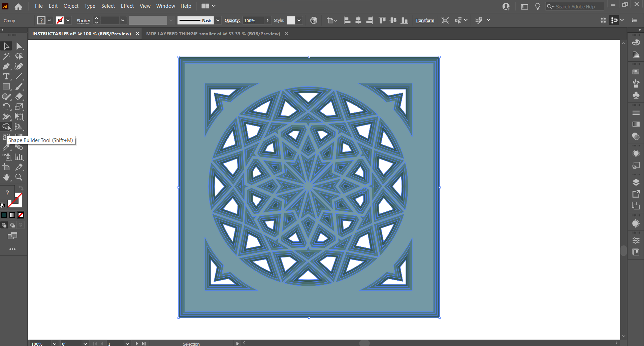Expand the fill color dropdown arrow
Image resolution: width=644 pixels, height=346 pixels.
[50, 21]
